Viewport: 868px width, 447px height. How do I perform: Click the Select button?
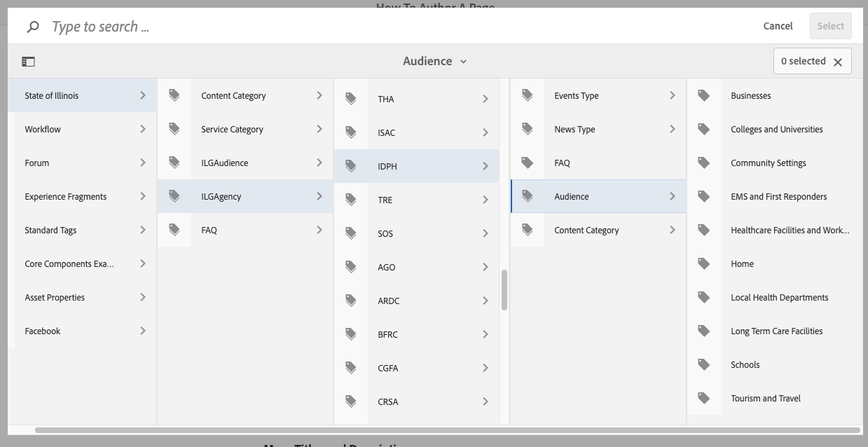(830, 26)
